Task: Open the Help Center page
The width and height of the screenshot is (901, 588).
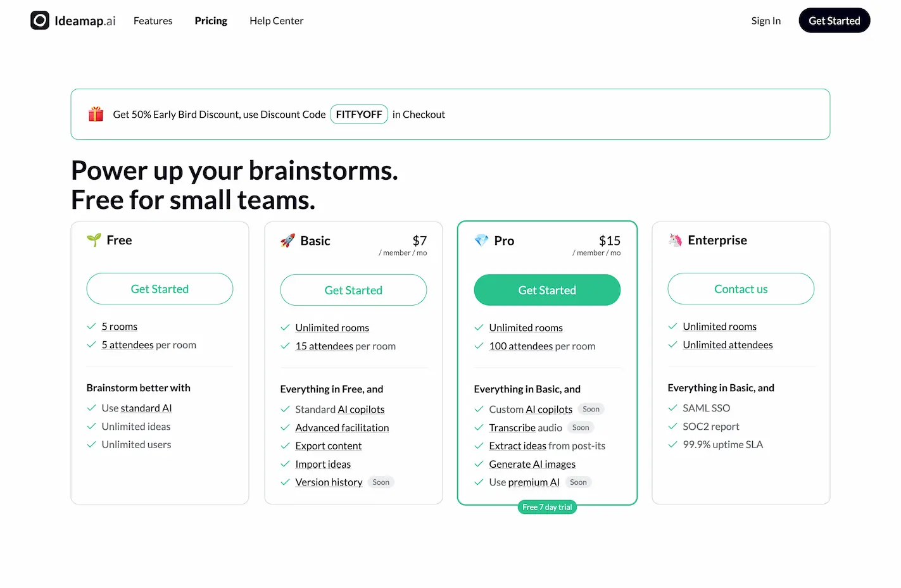Action: point(276,20)
